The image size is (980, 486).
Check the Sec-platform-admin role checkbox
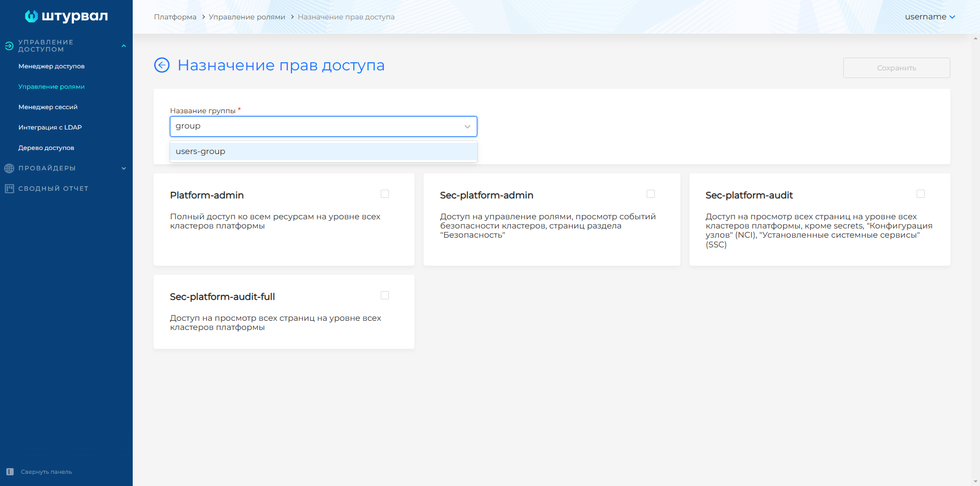tap(651, 194)
